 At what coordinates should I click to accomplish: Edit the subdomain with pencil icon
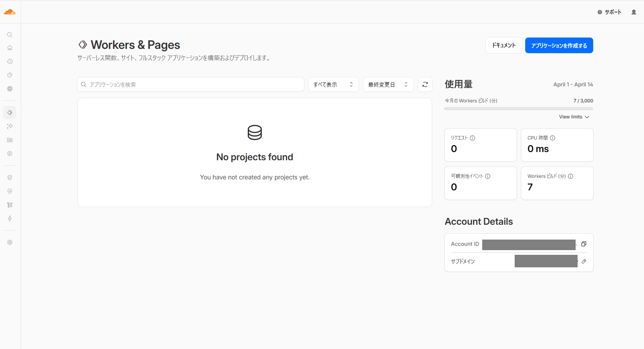coord(584,261)
